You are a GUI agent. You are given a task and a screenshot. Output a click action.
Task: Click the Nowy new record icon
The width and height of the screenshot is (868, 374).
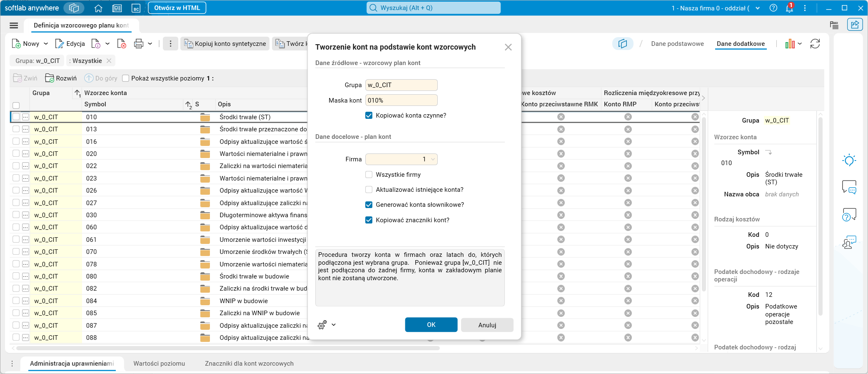click(16, 44)
